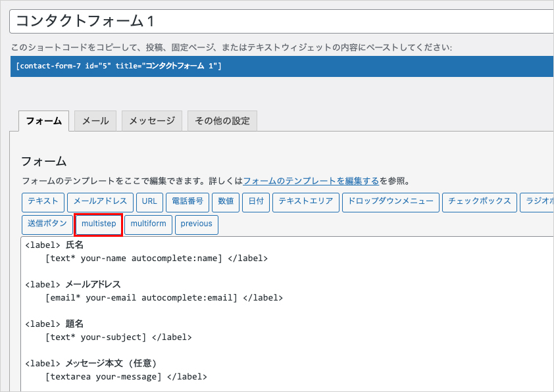Insert a 日付 field tag
The height and width of the screenshot is (392, 554).
pyautogui.click(x=256, y=203)
